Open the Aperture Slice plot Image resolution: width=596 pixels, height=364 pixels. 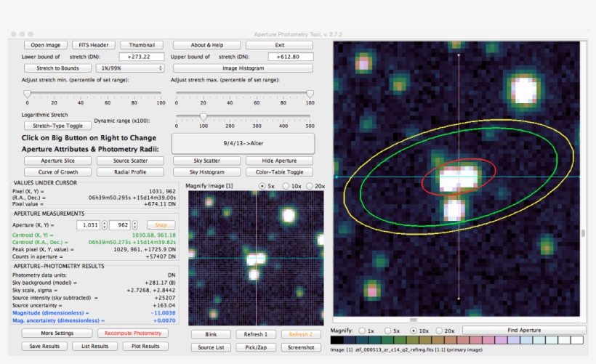(57, 161)
